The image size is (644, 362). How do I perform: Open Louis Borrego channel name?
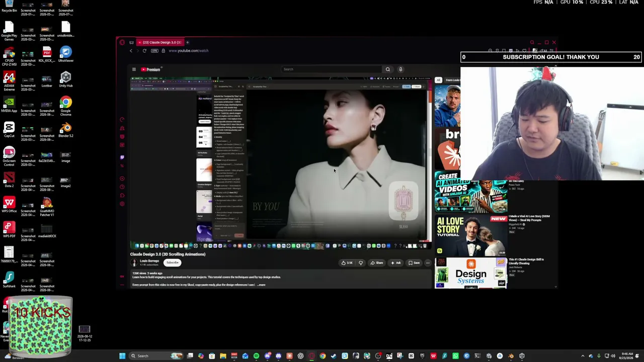[149, 261]
